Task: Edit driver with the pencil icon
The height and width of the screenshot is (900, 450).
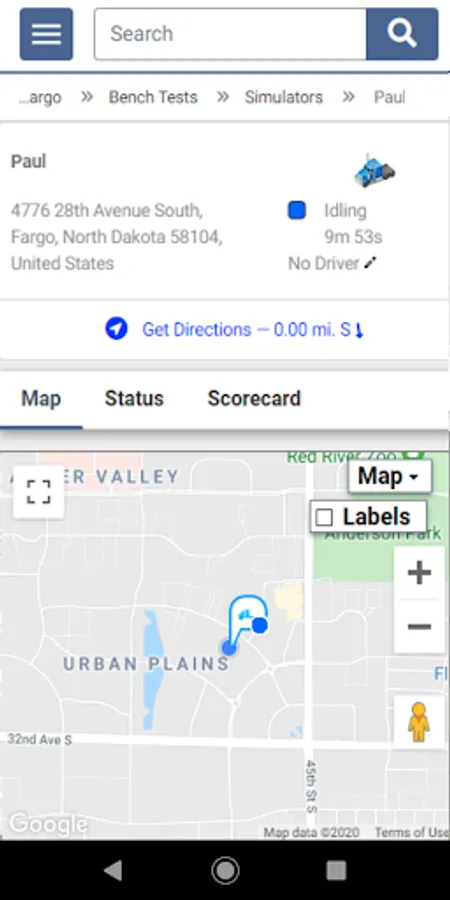Action: pyautogui.click(x=371, y=263)
